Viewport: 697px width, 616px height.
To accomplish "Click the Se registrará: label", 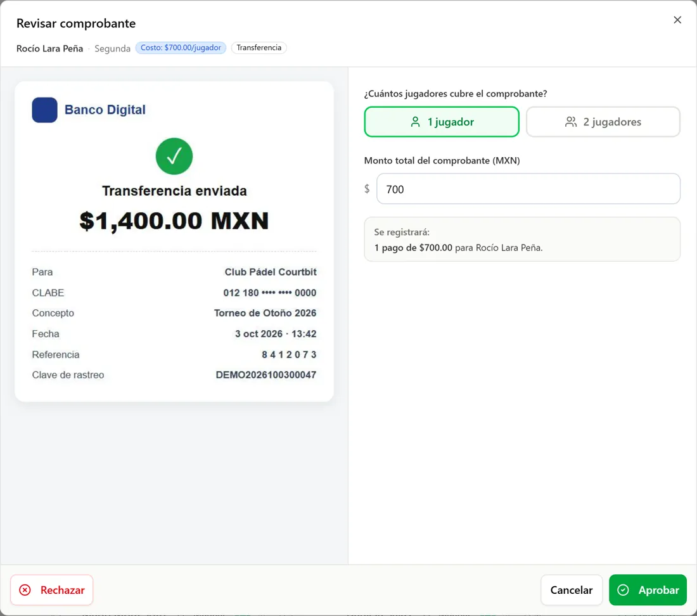I will click(402, 232).
